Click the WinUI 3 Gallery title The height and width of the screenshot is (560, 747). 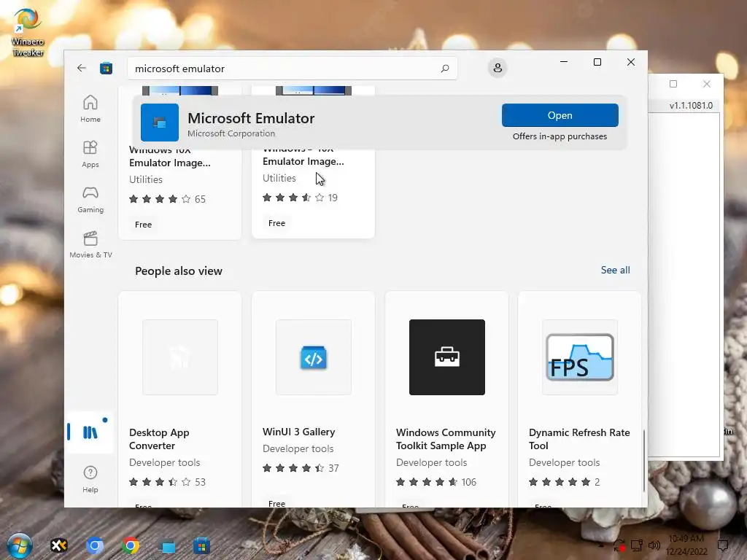point(298,432)
